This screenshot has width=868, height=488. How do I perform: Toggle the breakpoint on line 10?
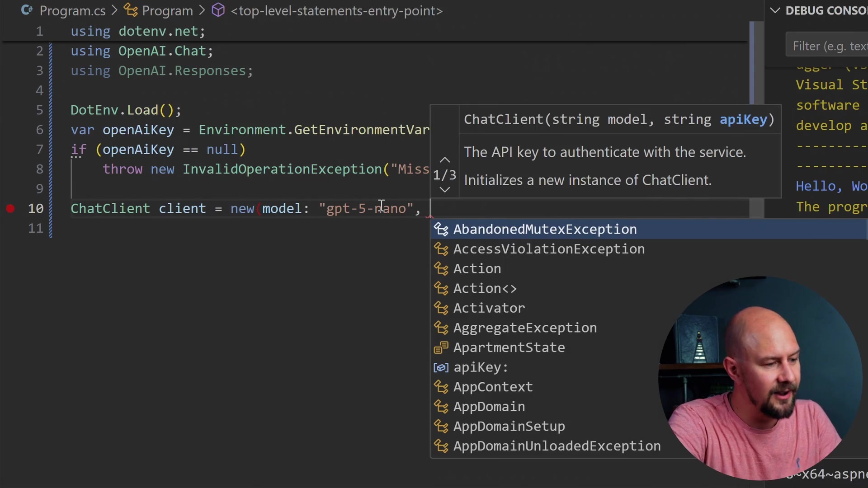pyautogui.click(x=10, y=208)
